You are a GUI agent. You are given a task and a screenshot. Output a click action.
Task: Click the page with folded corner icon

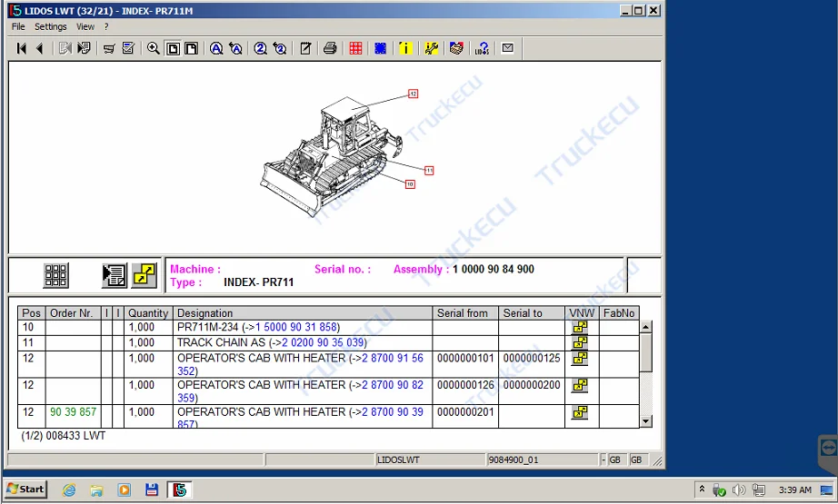click(192, 49)
